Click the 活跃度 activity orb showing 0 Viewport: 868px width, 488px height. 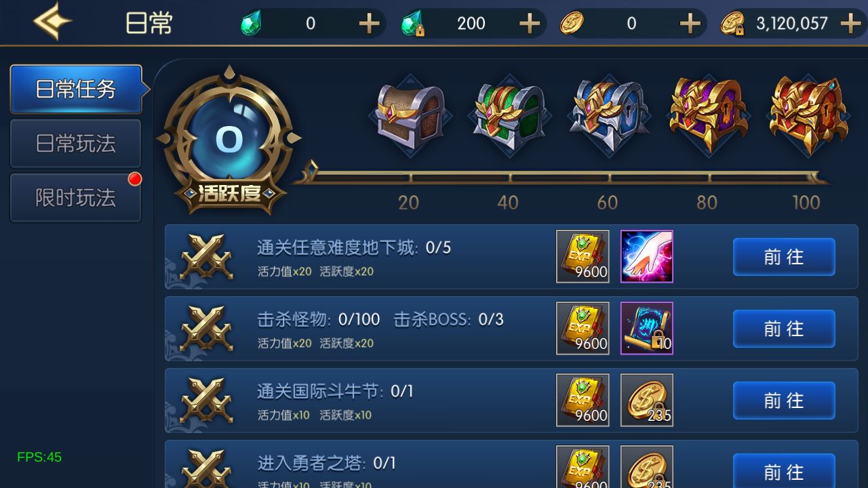point(229,140)
